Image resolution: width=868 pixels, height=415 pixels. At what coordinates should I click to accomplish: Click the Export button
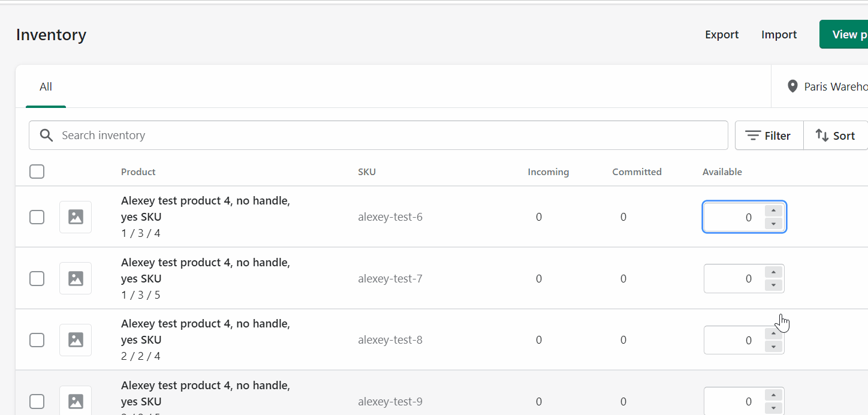(x=721, y=34)
